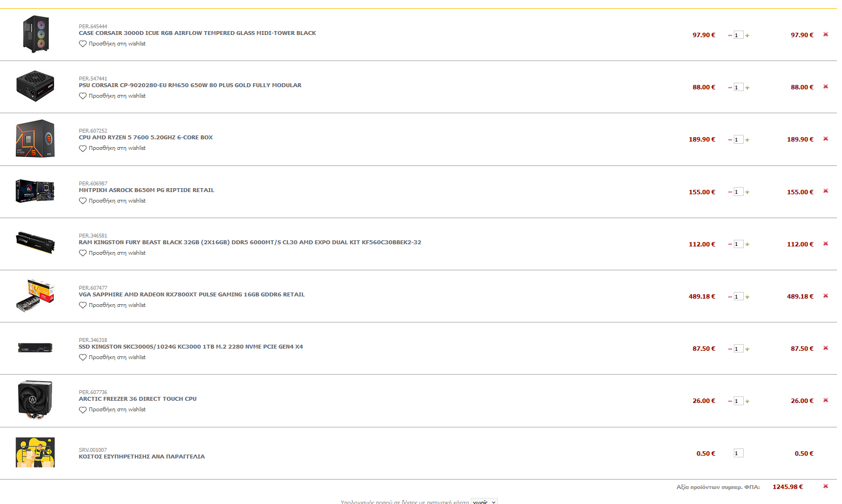Click the ΚΟΣΤΟΣ ΕΞΥΠΗΡΕΤΗΣΗΣ ΑΝΑ ΠΑΡΑΓΓΕΛΙΑ text
This screenshot has height=504, width=842.
click(142, 457)
